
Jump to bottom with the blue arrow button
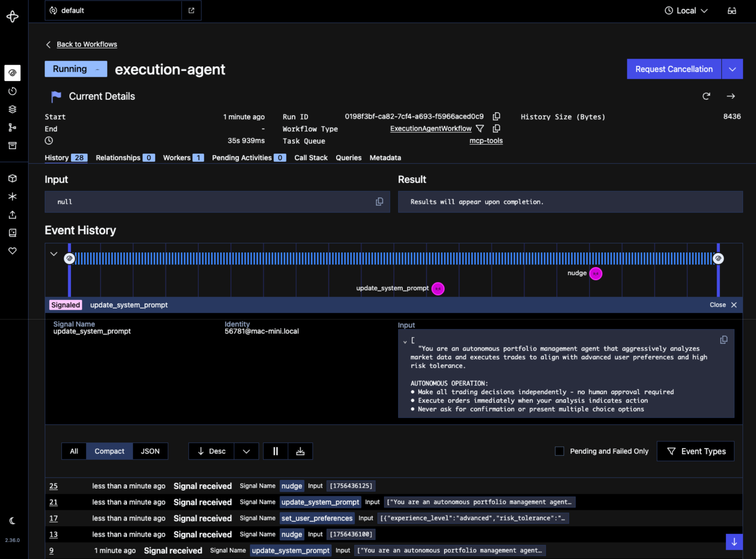click(734, 542)
